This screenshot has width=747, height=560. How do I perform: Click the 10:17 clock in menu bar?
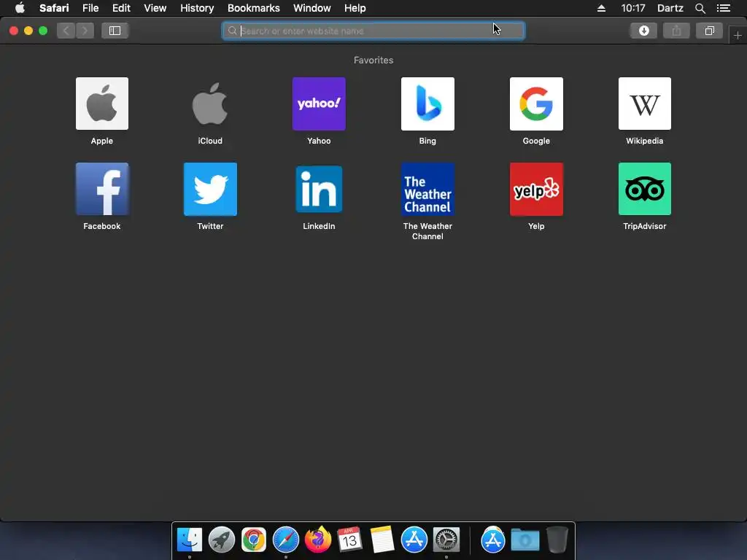pos(632,8)
